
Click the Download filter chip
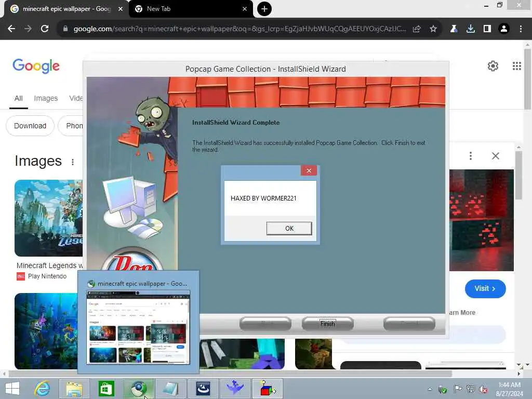pos(30,126)
